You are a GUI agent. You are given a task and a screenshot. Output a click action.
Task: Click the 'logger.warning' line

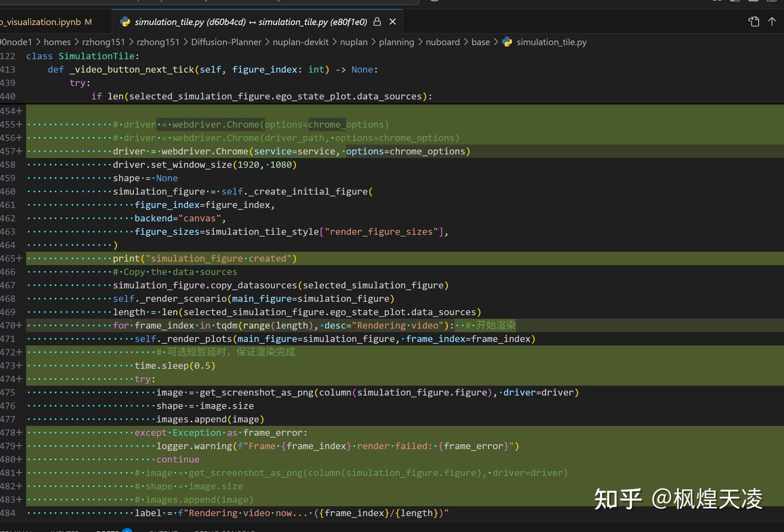338,446
